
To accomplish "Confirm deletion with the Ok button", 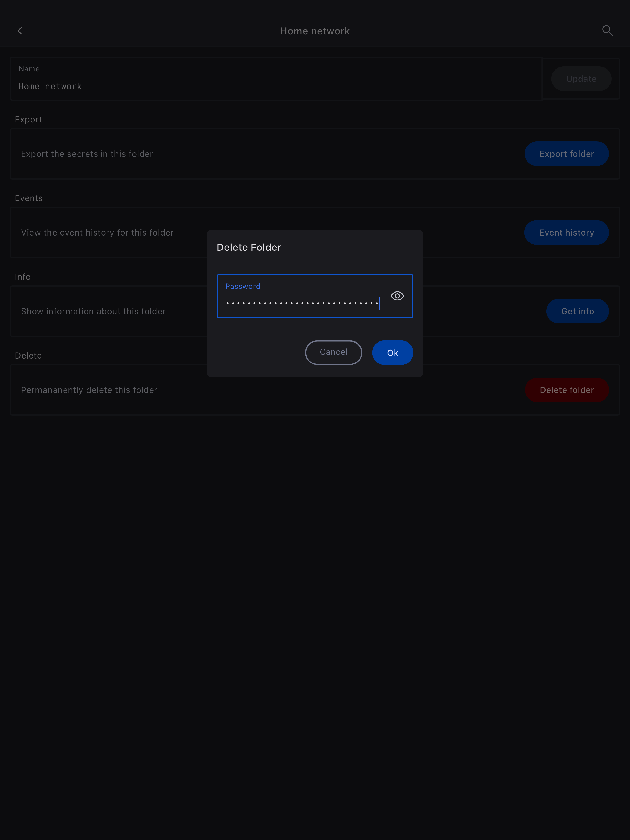I will coord(392,352).
